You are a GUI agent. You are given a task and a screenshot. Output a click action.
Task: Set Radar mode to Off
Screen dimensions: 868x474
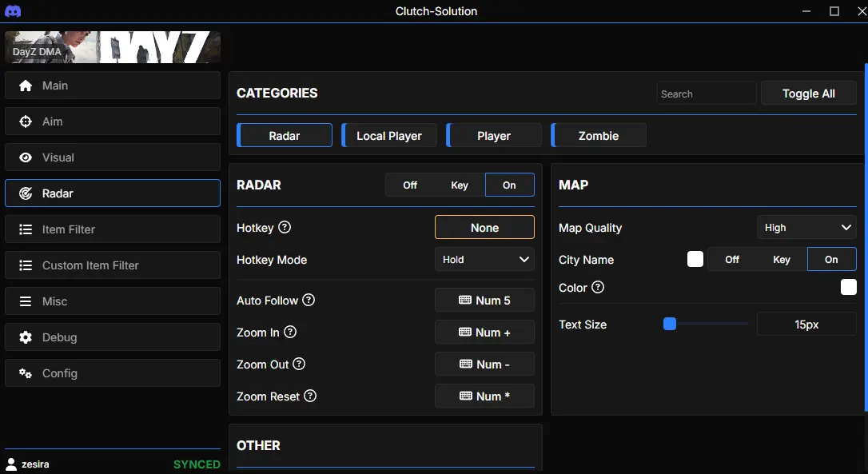(x=410, y=185)
